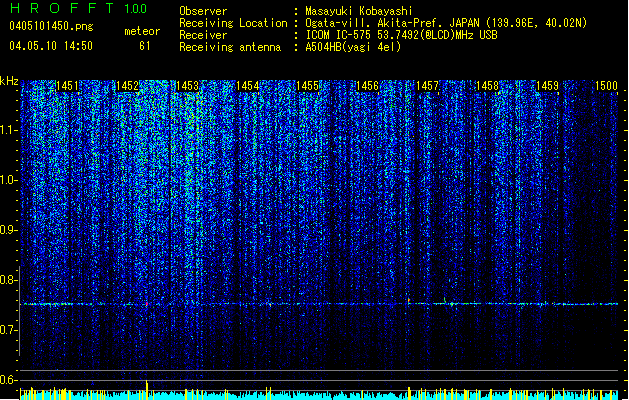The image size is (629, 400).
Task: Click the 1457 time marker
Action: click(428, 86)
